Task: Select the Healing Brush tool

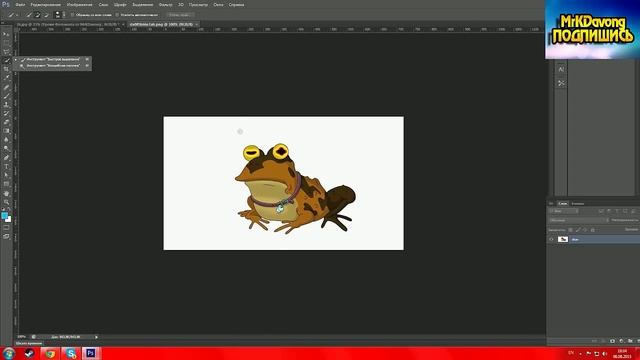Action: click(x=6, y=87)
